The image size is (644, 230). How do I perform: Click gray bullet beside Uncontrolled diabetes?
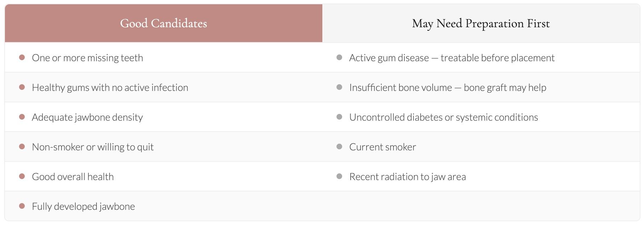tap(339, 117)
